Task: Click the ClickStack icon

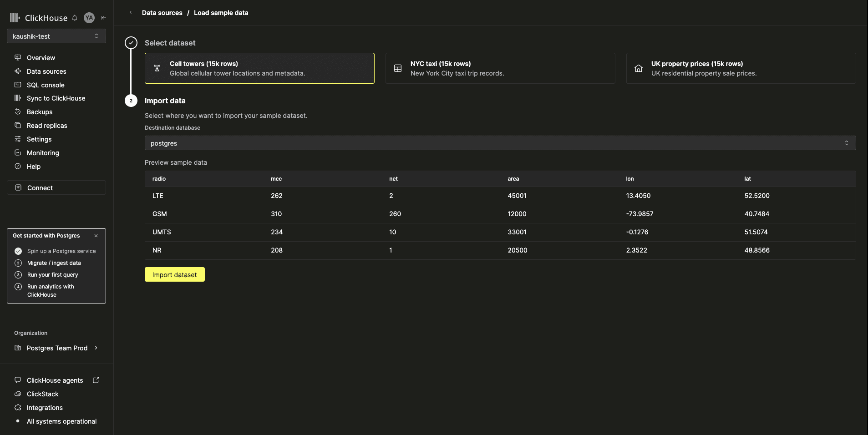Action: coord(18,394)
